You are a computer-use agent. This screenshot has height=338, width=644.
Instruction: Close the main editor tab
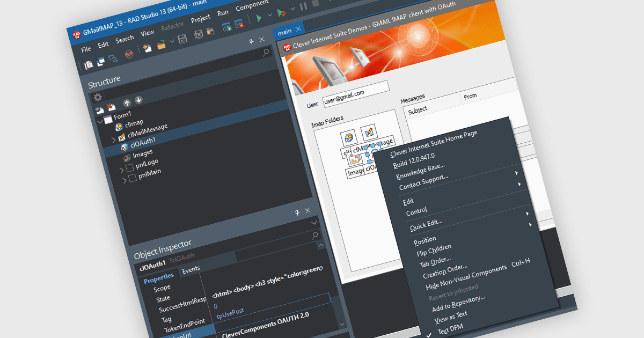point(299,28)
